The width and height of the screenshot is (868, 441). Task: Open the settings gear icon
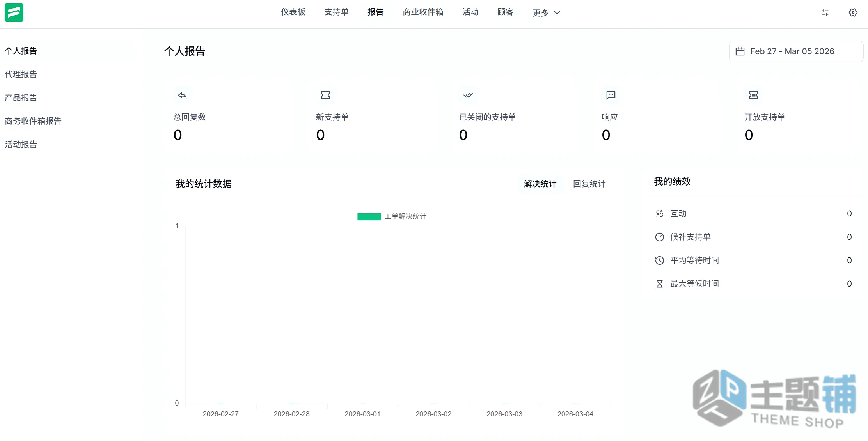point(853,12)
